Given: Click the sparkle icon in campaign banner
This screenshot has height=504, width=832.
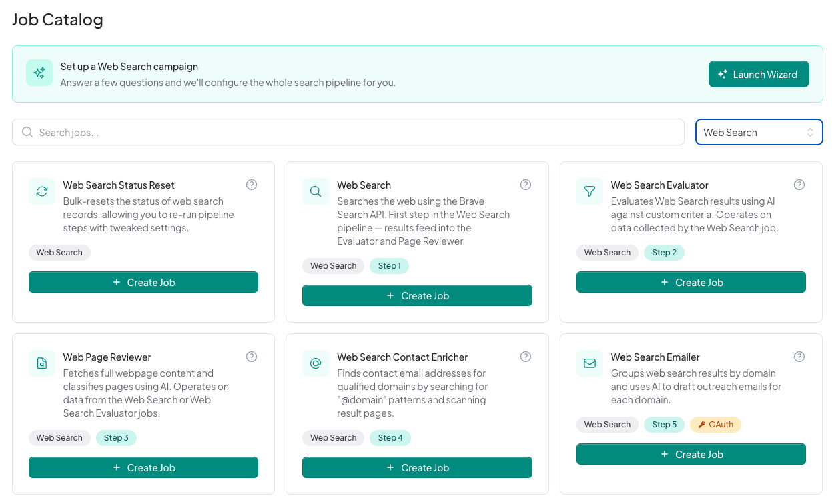Looking at the screenshot, I should (39, 73).
